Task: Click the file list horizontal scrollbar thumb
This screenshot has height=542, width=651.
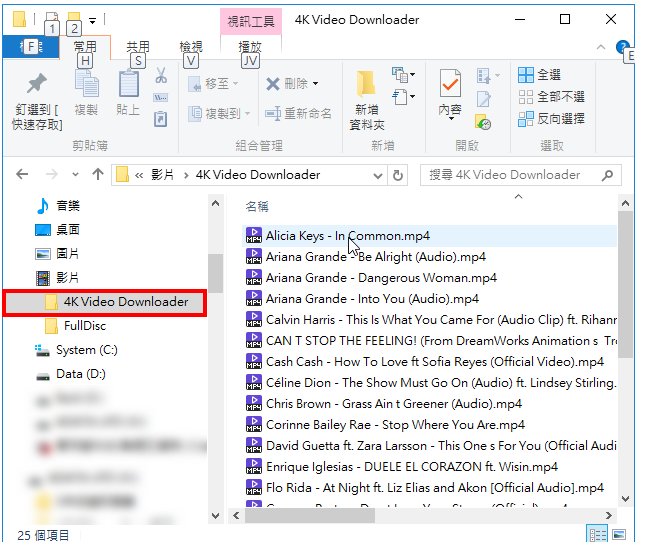Action: [310, 516]
